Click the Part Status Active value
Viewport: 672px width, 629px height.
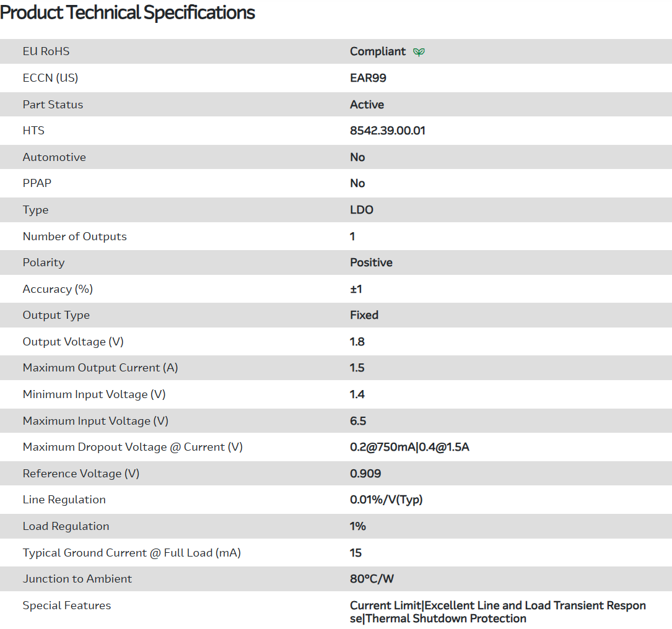click(x=367, y=105)
